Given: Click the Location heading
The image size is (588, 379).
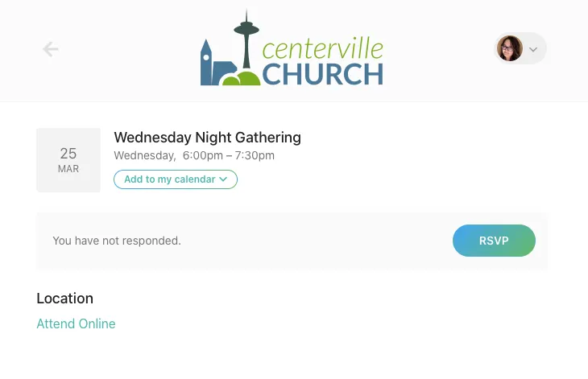Looking at the screenshot, I should [64, 299].
